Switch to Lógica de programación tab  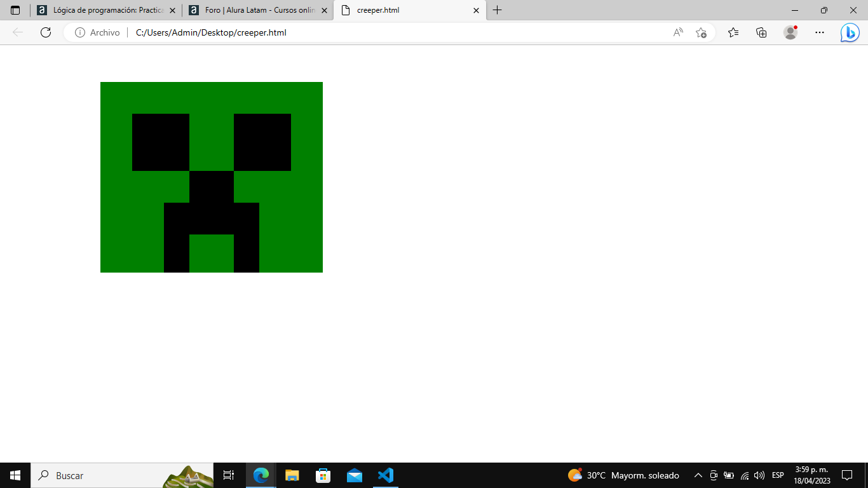pos(105,10)
